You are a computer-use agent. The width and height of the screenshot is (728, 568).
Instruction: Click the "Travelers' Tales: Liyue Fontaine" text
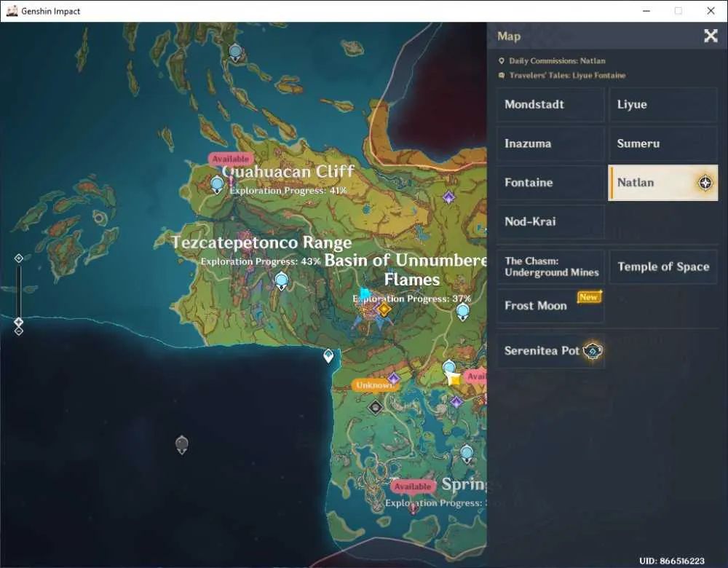[567, 75]
